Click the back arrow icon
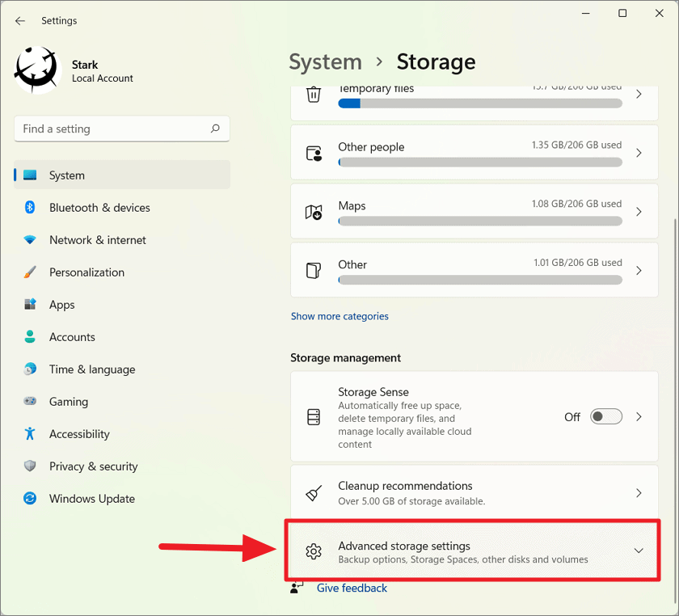 pos(19,21)
